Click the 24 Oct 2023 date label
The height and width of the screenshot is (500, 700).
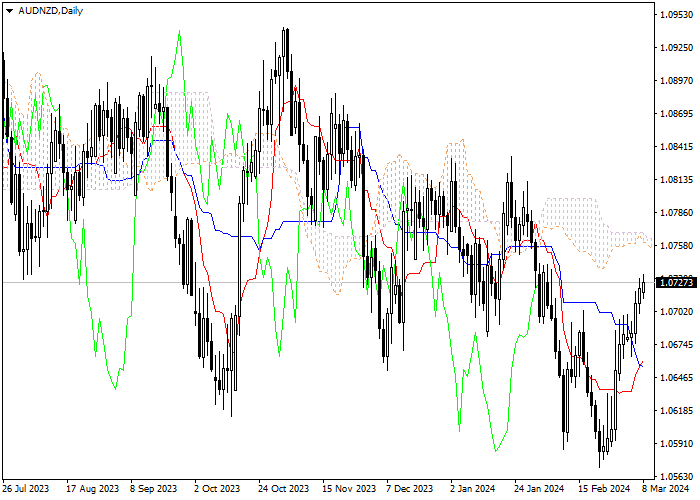283,488
